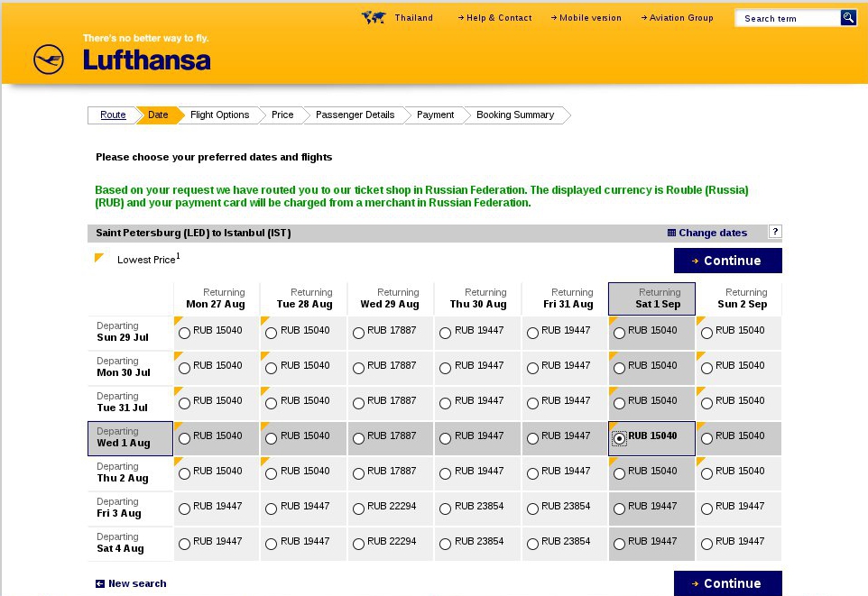Viewport: 868px width, 596px height.
Task: Select Sun 29 Jul returning Sun 2 Sep fare
Action: click(706, 333)
